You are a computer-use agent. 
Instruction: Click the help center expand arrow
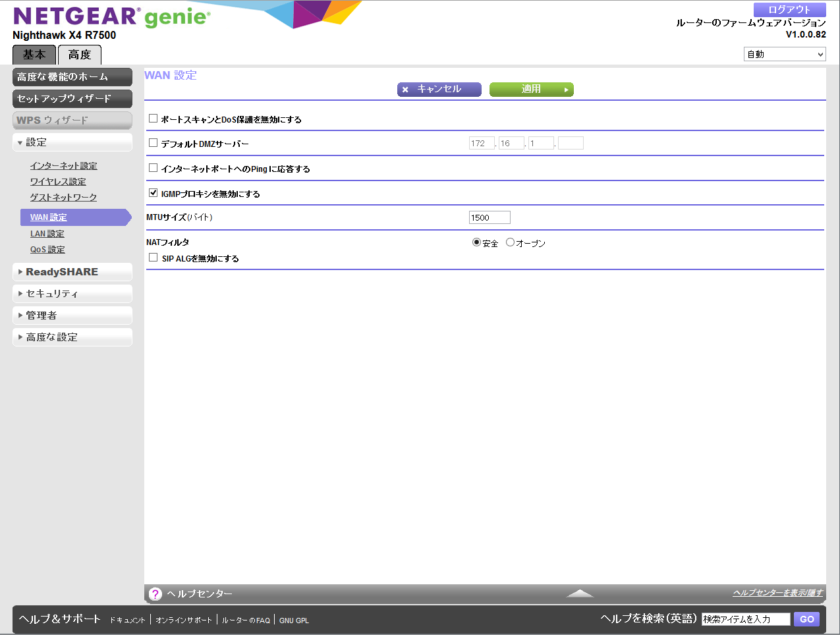point(580,594)
